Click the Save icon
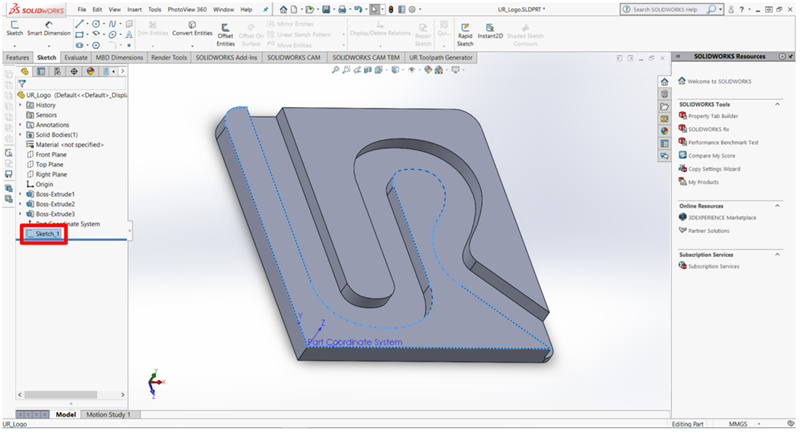 pyautogui.click(x=326, y=9)
